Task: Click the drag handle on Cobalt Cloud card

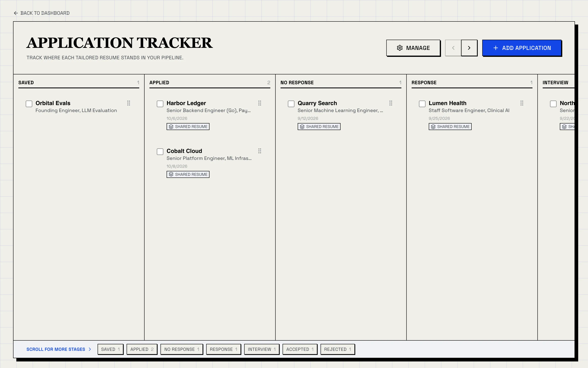Action: [x=259, y=151]
